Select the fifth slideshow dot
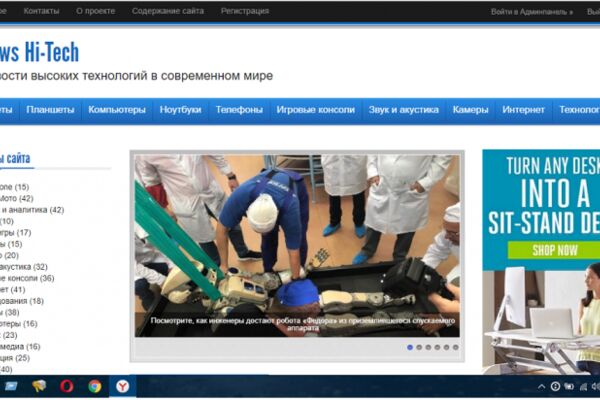Screen dimensions: 600x400 point(447,347)
